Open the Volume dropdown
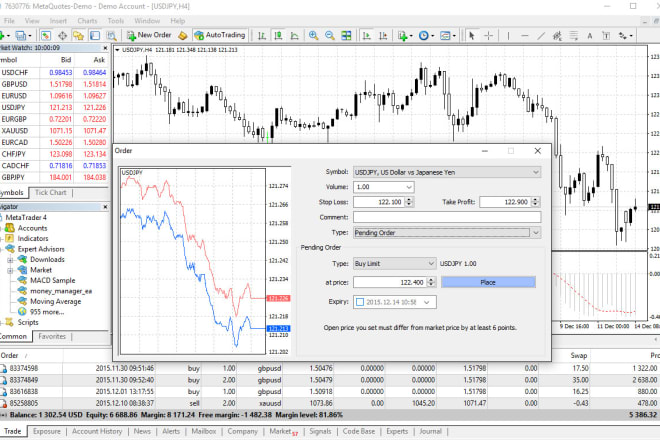This screenshot has height=440, width=660. [409, 187]
